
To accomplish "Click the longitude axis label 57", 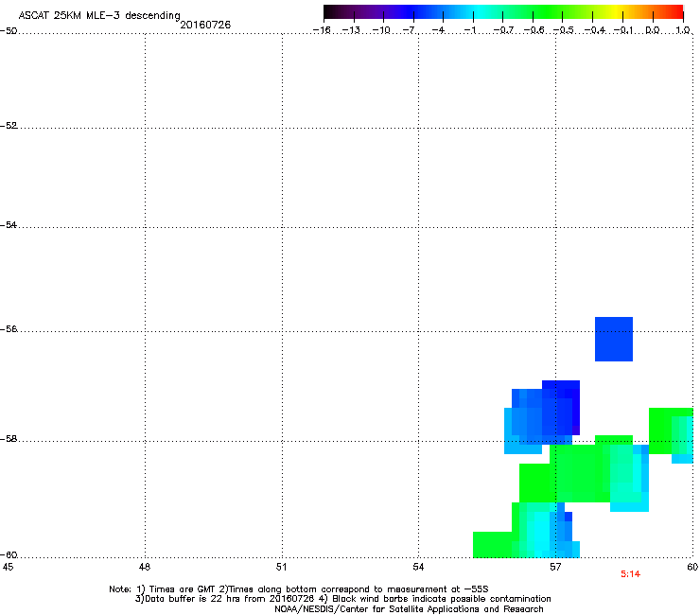I will (x=555, y=567).
